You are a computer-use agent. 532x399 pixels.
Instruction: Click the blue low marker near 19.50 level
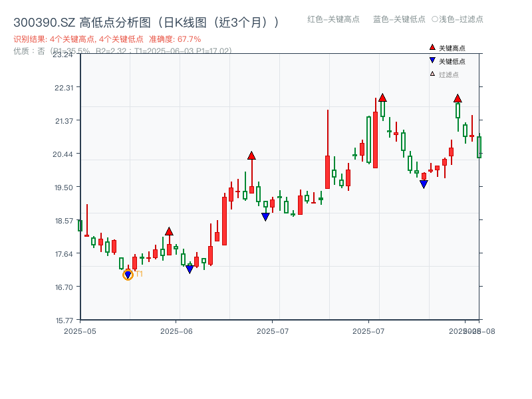click(x=424, y=184)
